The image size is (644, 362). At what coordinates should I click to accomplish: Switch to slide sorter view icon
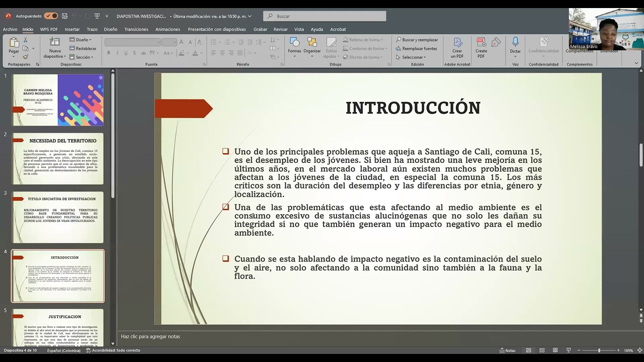click(x=542, y=350)
